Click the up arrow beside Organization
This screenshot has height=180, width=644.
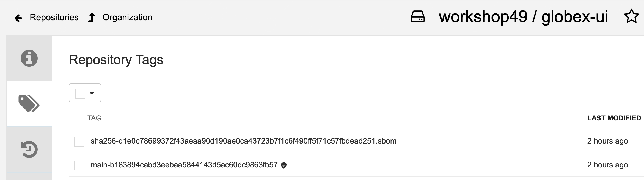coord(92,18)
